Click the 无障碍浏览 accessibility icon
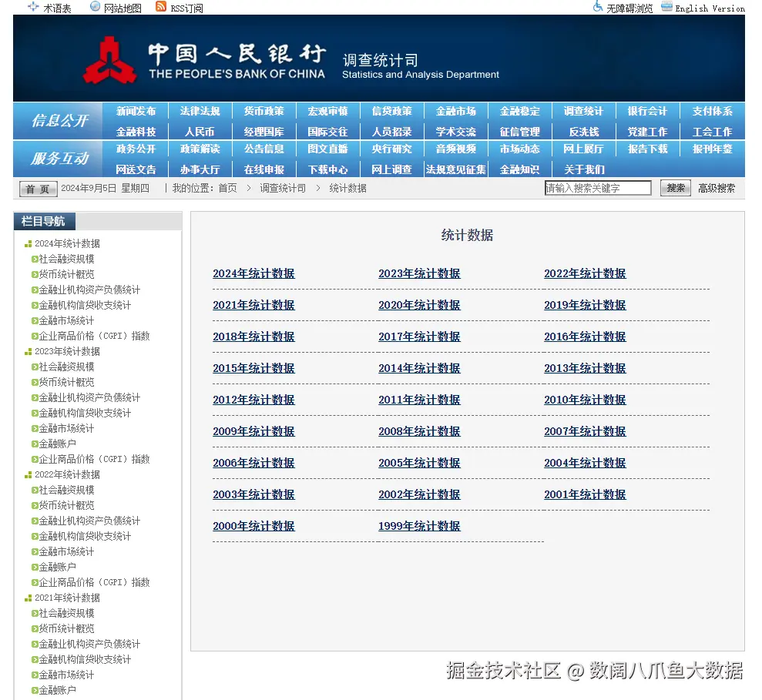The image size is (762, 700). point(598,7)
